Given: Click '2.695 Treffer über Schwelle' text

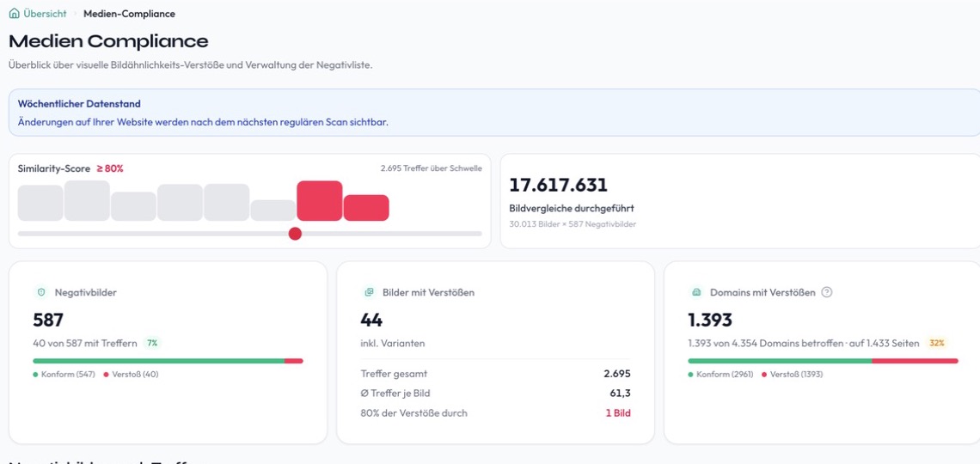Looking at the screenshot, I should click(432, 168).
